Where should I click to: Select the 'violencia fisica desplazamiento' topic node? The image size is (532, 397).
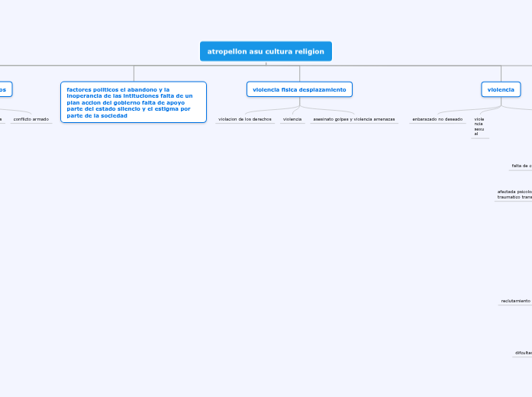point(299,89)
